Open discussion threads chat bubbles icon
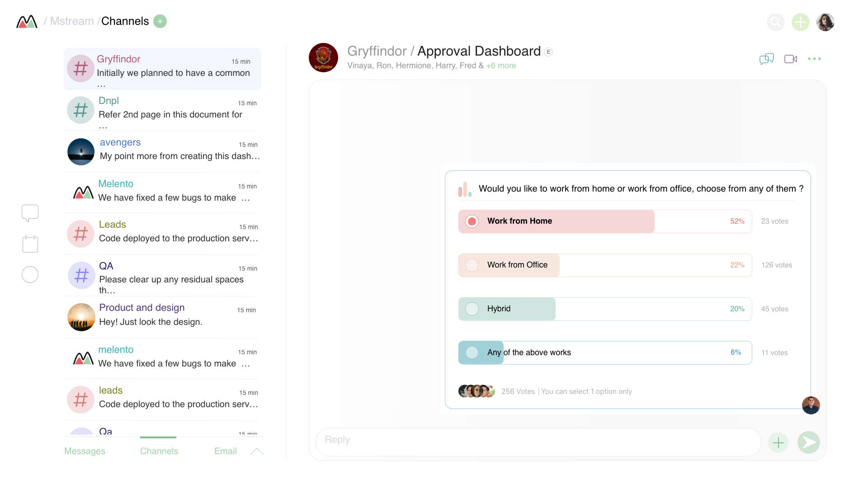The height and width of the screenshot is (488, 868). [x=767, y=59]
